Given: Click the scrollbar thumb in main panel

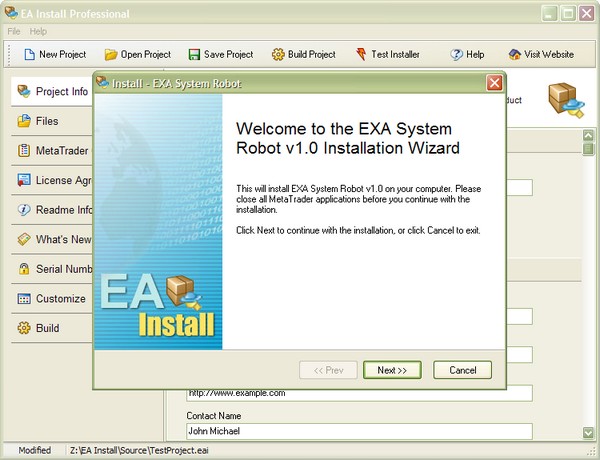Looking at the screenshot, I should pos(588,148).
